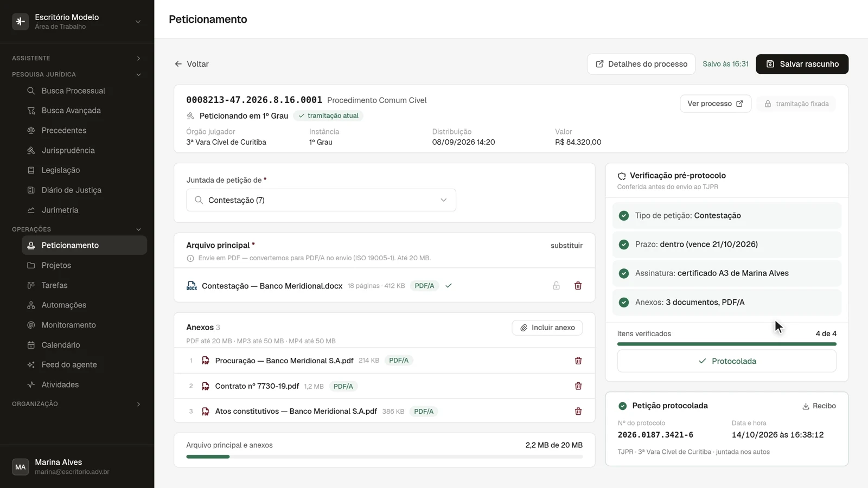Open the Precedentes section
This screenshot has width=868, height=488.
point(84,131)
